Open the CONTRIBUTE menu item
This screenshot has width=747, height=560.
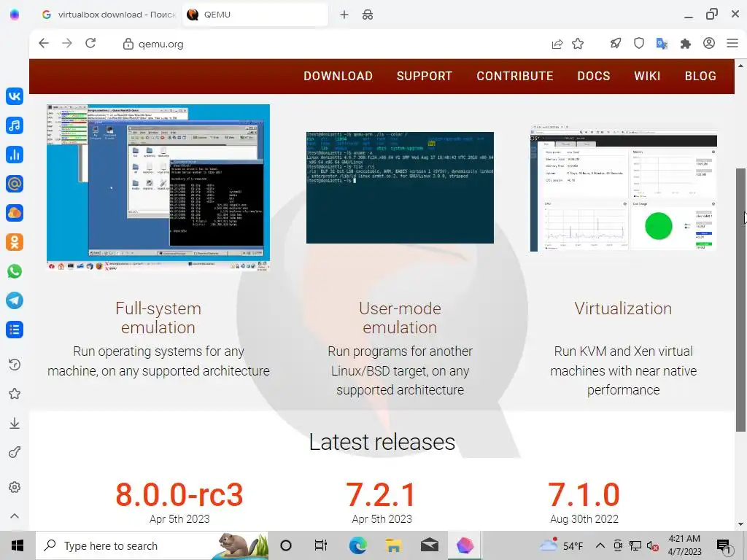coord(515,76)
